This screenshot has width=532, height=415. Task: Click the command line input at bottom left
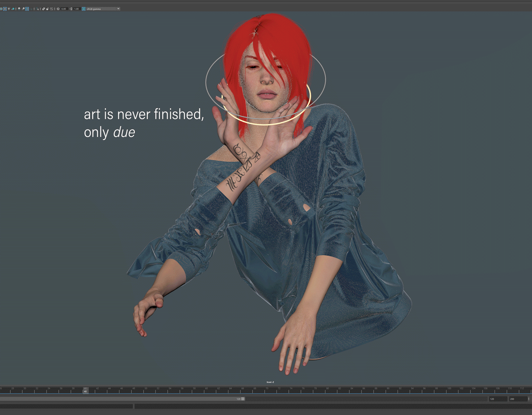(x=66, y=406)
